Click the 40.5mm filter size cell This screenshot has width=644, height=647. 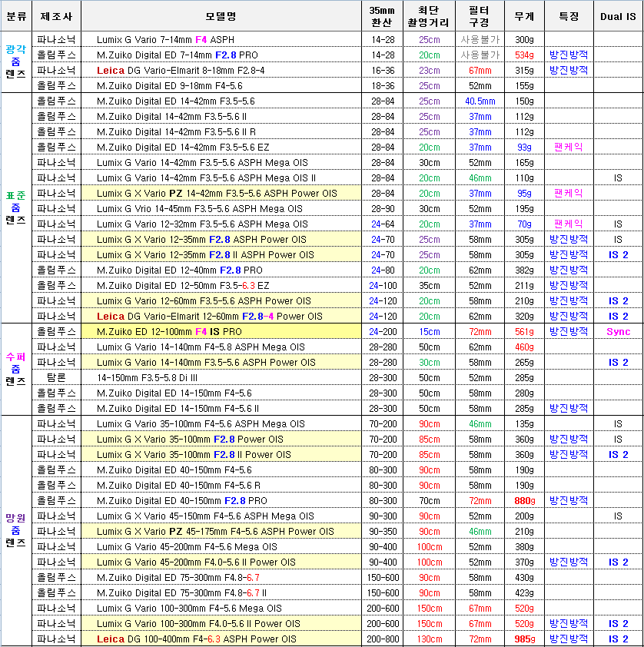(480, 101)
